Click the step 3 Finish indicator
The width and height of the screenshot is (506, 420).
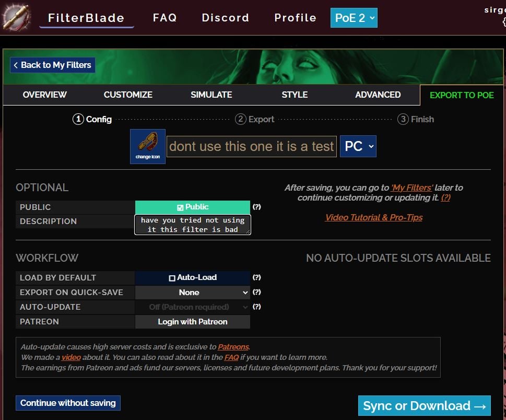coord(416,119)
